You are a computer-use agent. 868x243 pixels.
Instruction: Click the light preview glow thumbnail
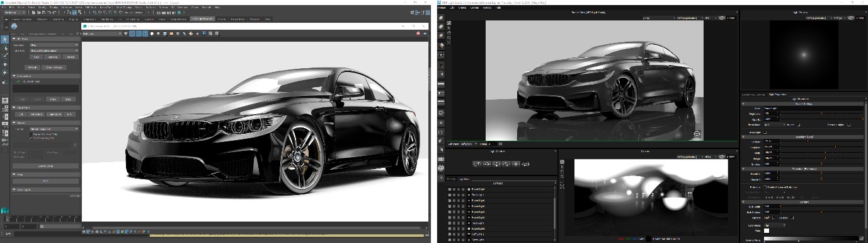[803, 54]
